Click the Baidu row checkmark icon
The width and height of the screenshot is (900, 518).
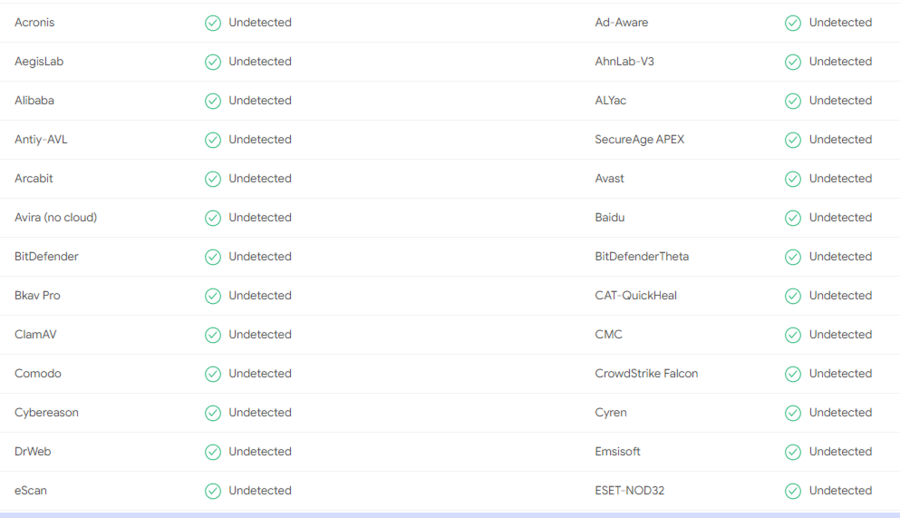[x=793, y=218]
